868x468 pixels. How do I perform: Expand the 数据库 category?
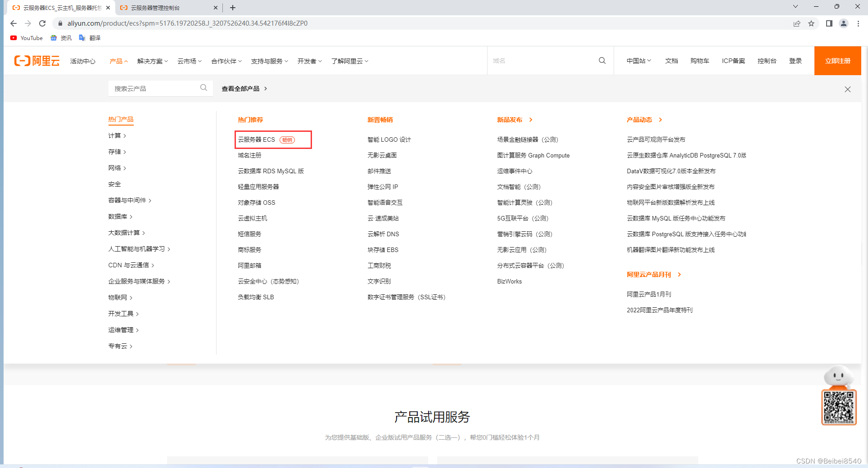tap(120, 216)
